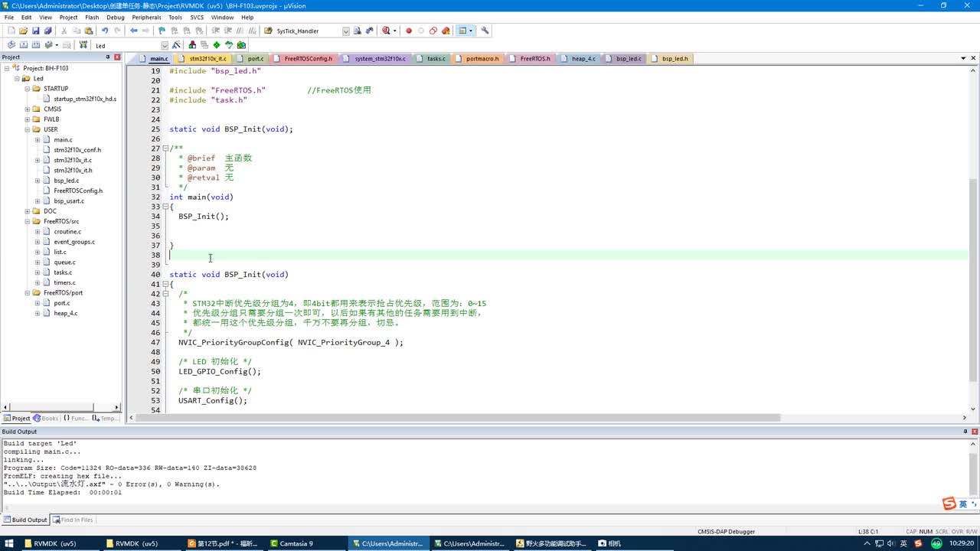
Task: Open the window layout dropdown arrow
Action: 471,31
